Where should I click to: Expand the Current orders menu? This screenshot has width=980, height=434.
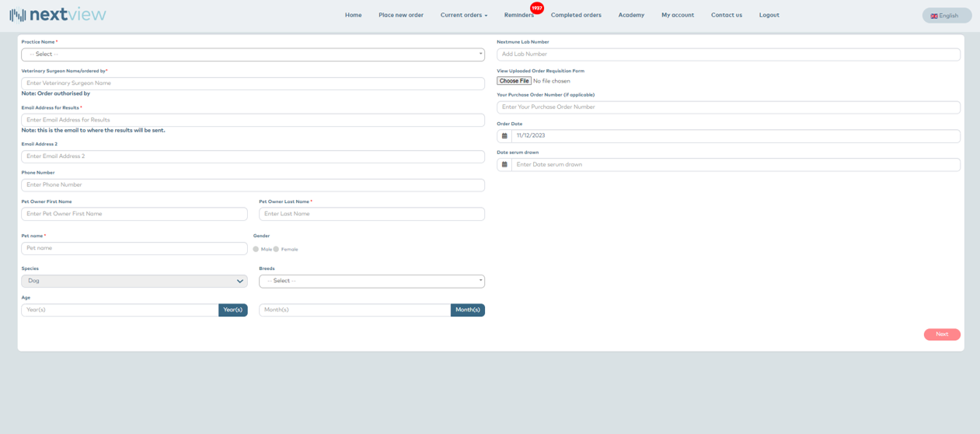(463, 15)
